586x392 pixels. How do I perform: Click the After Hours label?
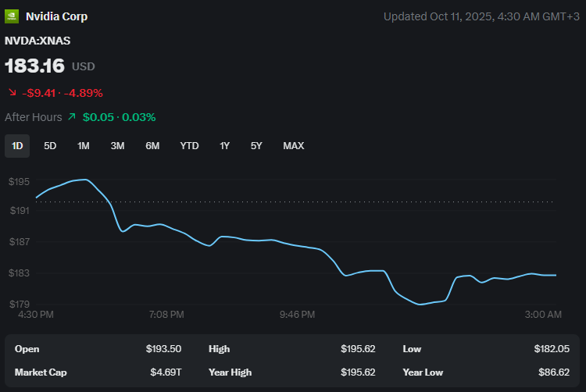(x=34, y=117)
